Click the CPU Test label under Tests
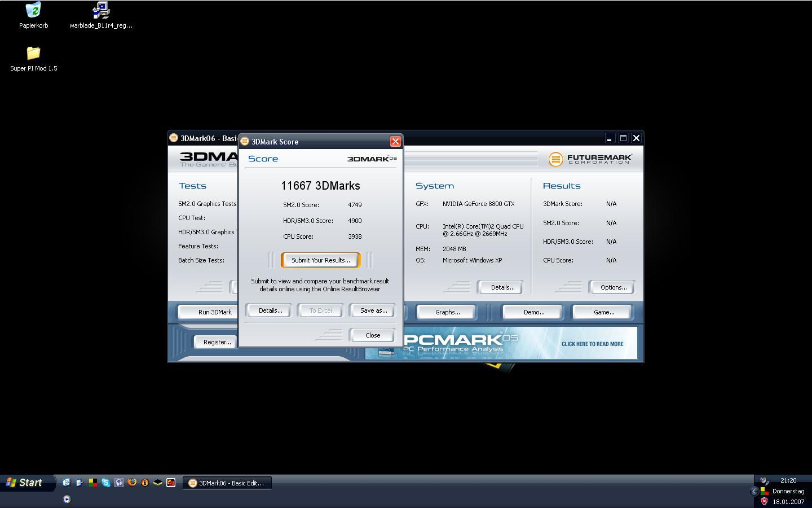812x508 pixels. click(x=192, y=218)
